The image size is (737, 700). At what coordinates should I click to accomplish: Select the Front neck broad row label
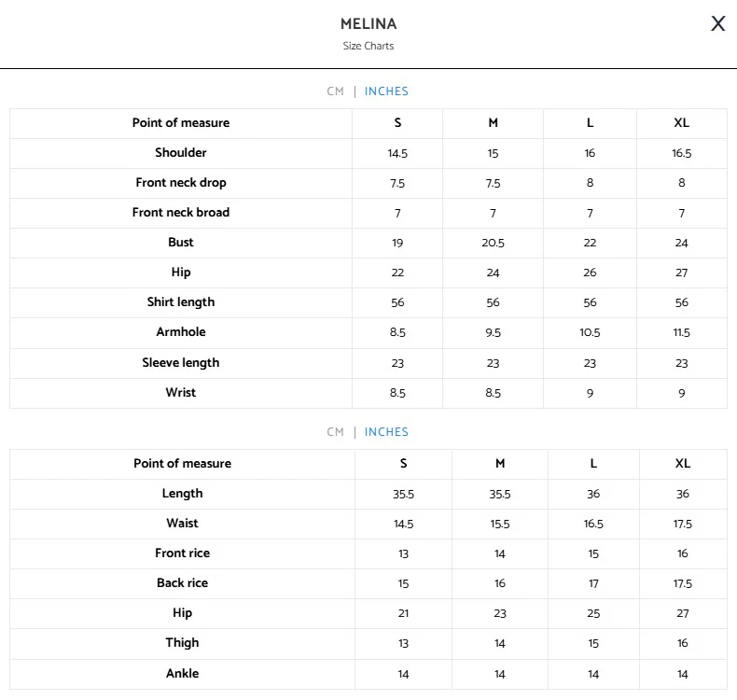(181, 213)
